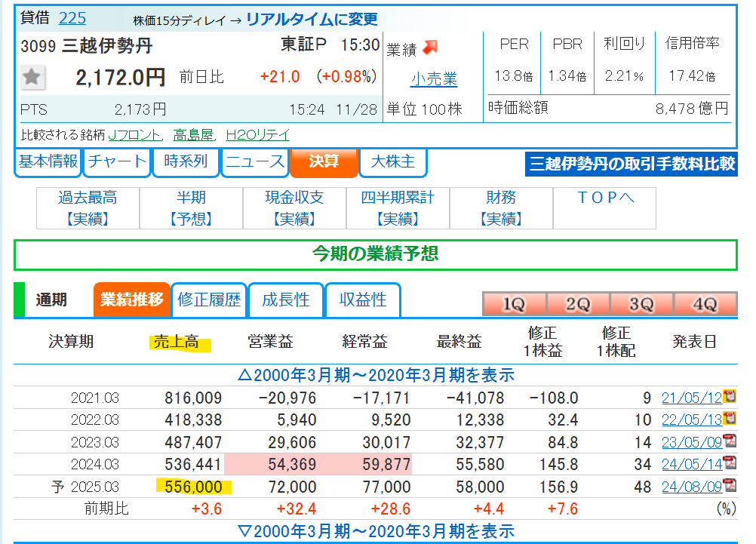The width and height of the screenshot is (756, 544).
Task: Open announcement date 24/05/14
Action: (692, 465)
